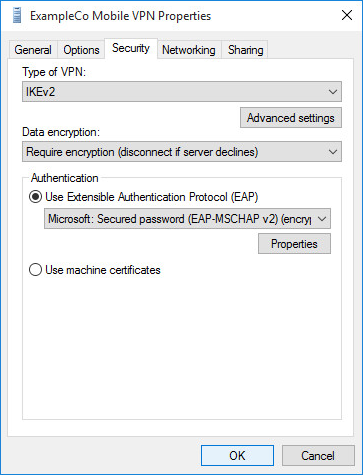Screen dimensions: 363x475
Task: Close the ExampleCo Mobile VPN Properties dialog
Action: 347,15
